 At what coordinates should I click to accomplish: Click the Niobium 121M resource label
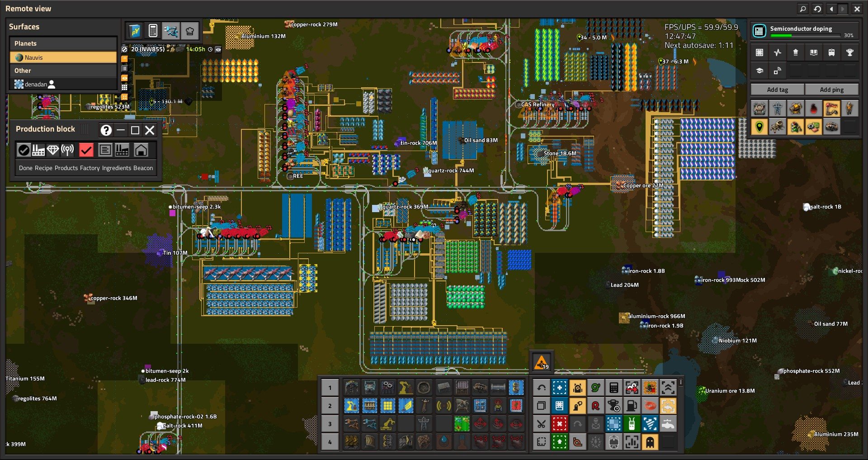tap(734, 341)
